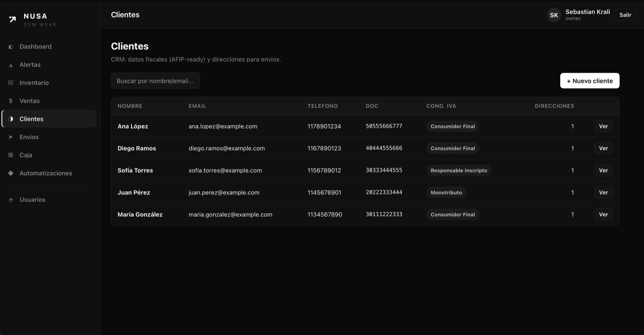Click the Dashboard sidebar icon
The height and width of the screenshot is (335, 644).
click(11, 47)
